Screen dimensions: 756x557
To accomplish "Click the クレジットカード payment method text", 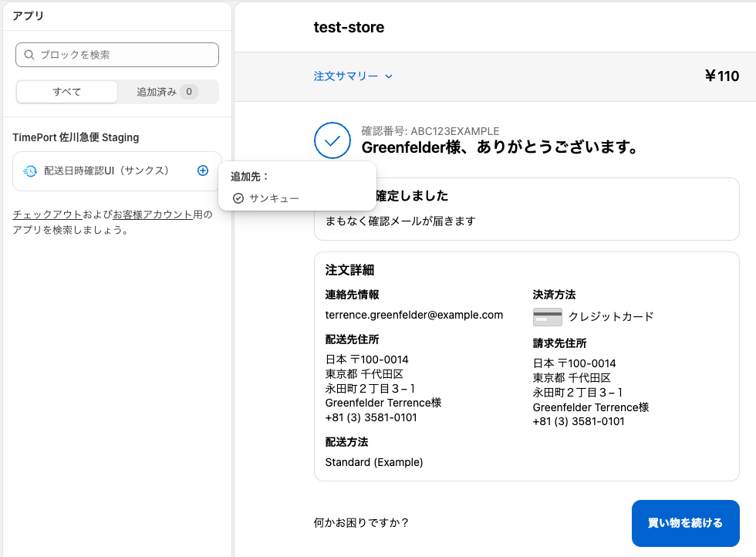I will tap(611, 317).
